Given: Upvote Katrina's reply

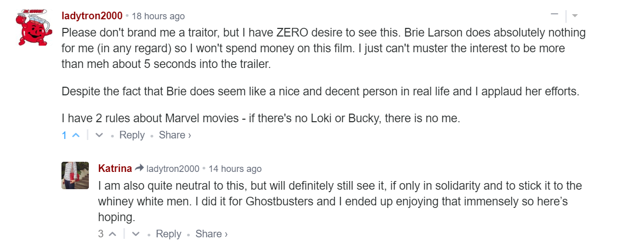Looking at the screenshot, I should click(113, 234).
